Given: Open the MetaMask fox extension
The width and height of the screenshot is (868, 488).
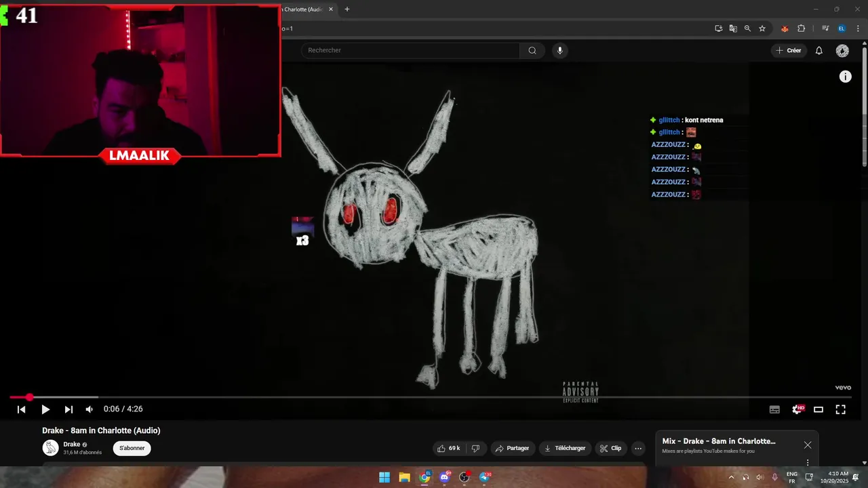Looking at the screenshot, I should (x=785, y=28).
